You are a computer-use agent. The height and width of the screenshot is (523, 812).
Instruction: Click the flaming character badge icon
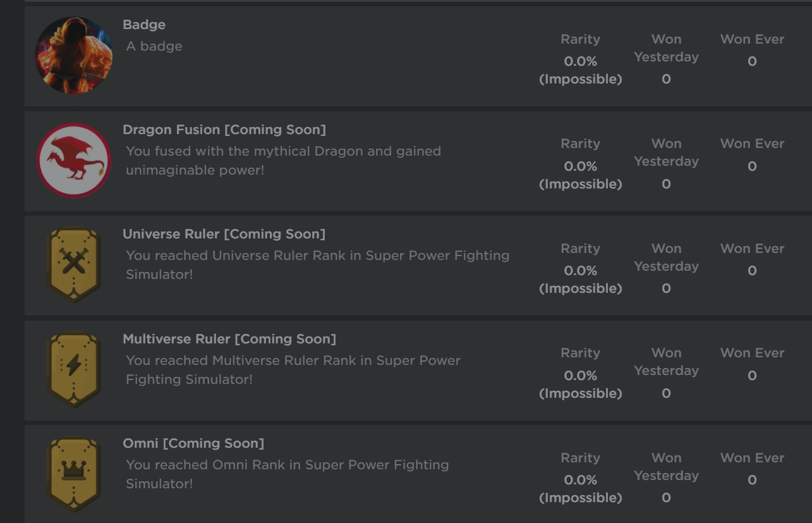click(x=74, y=55)
